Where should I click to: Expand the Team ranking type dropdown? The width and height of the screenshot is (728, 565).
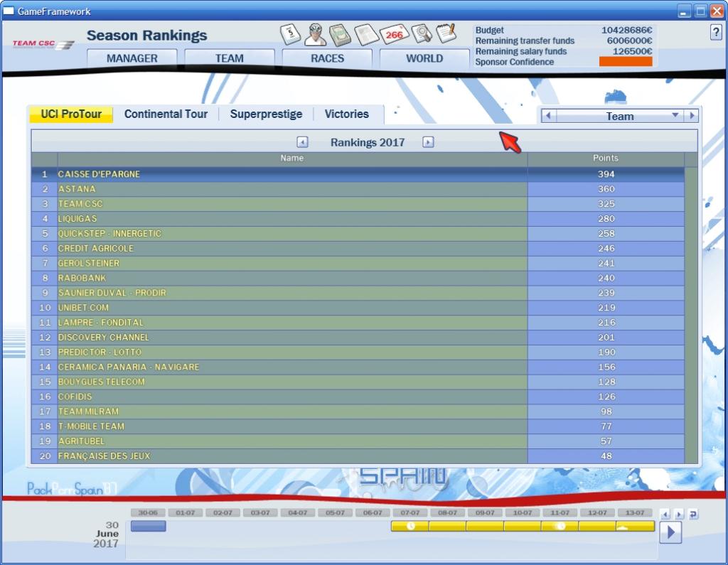click(x=675, y=116)
